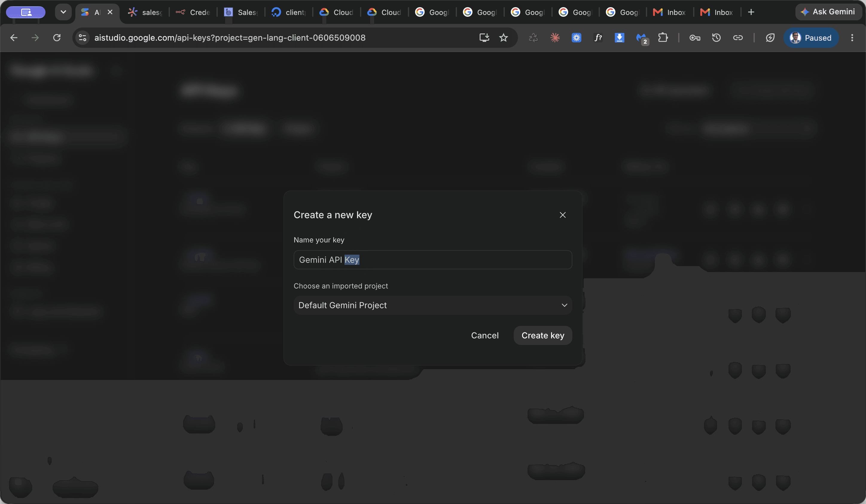
Task: Click the leaf performance icon
Action: [x=770, y=38]
